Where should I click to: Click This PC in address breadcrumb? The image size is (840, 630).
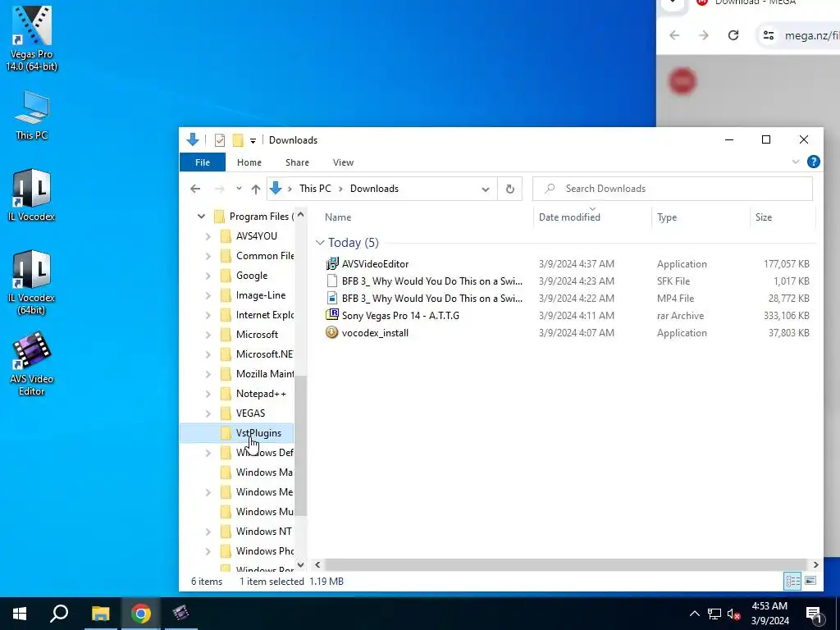[x=315, y=189]
